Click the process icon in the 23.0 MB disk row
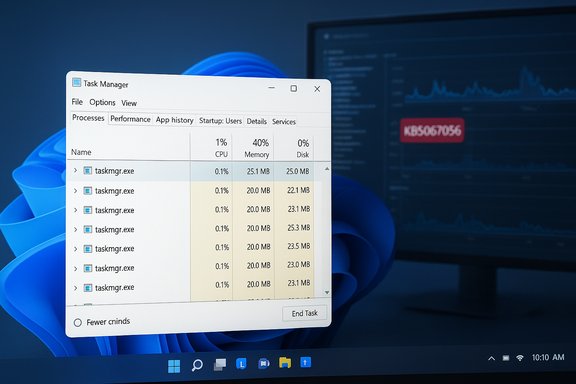This screenshot has width=576, height=384. click(87, 268)
